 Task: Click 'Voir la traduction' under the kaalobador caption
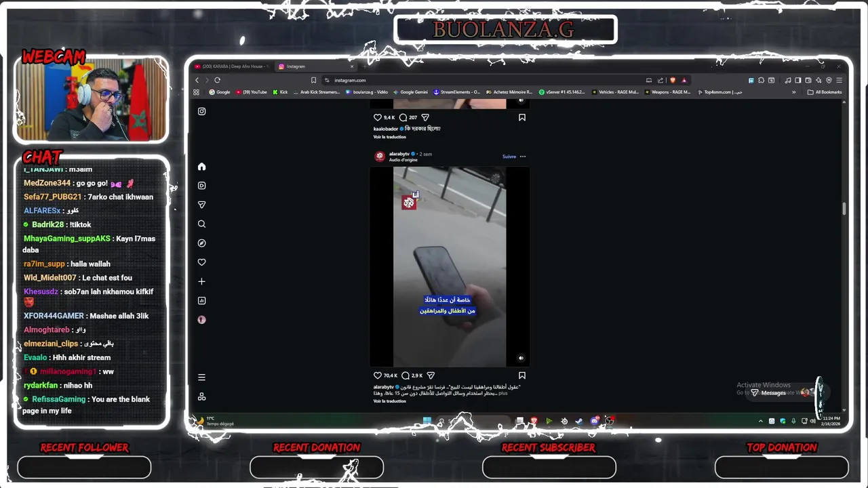(x=389, y=137)
